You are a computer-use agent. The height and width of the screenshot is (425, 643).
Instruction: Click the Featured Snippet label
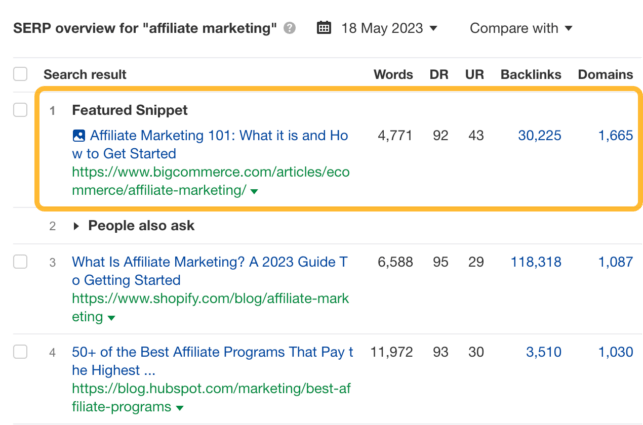pos(130,110)
